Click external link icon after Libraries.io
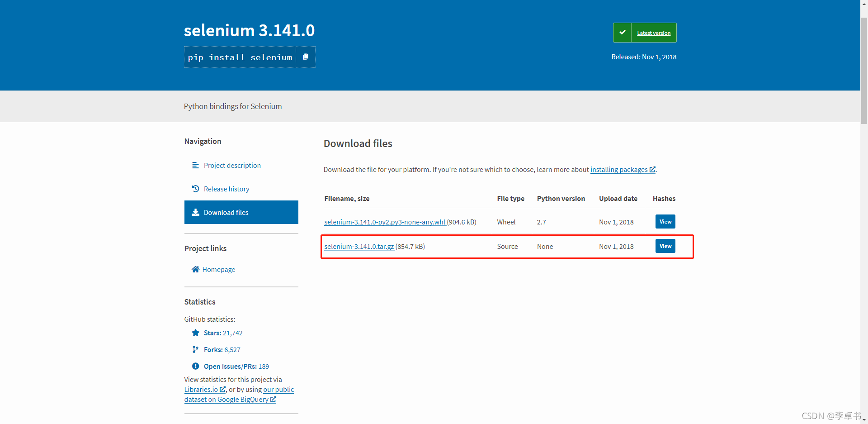The height and width of the screenshot is (424, 868). pyautogui.click(x=222, y=389)
